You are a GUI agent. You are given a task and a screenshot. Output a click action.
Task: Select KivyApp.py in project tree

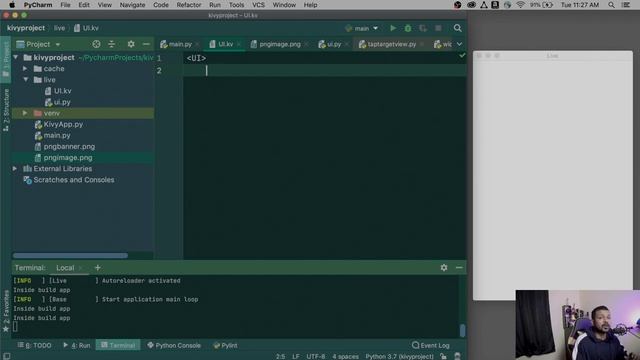[x=63, y=124]
